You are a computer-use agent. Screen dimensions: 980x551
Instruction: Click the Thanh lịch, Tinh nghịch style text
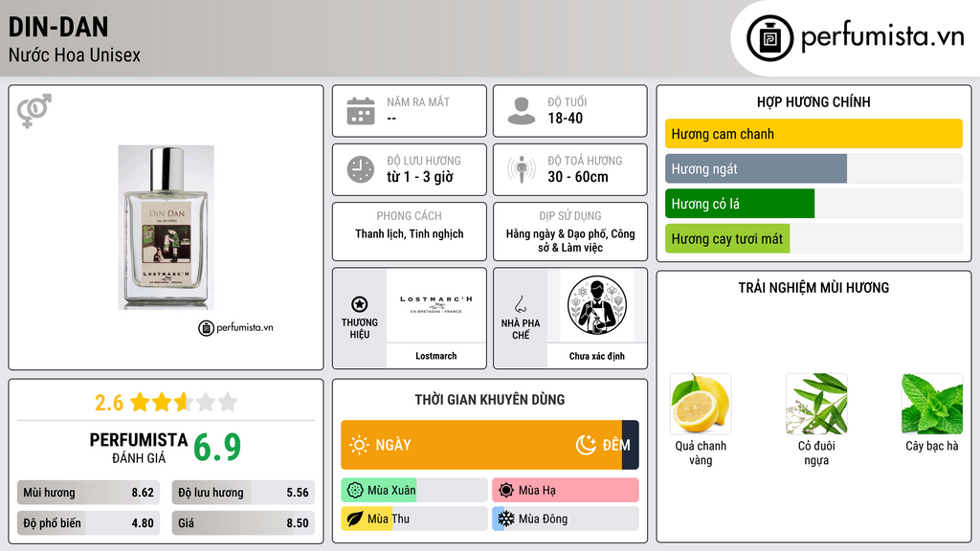[410, 233]
